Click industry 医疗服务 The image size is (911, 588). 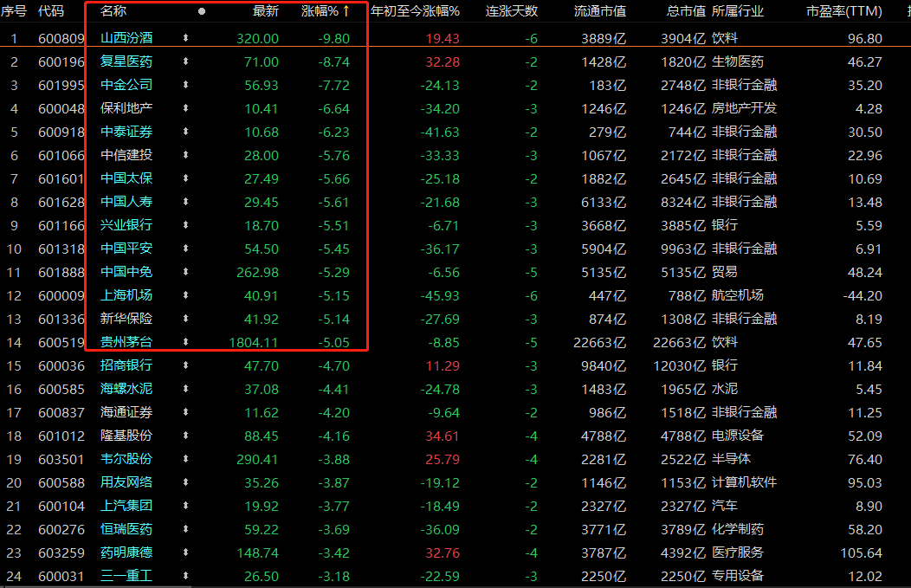(x=737, y=552)
